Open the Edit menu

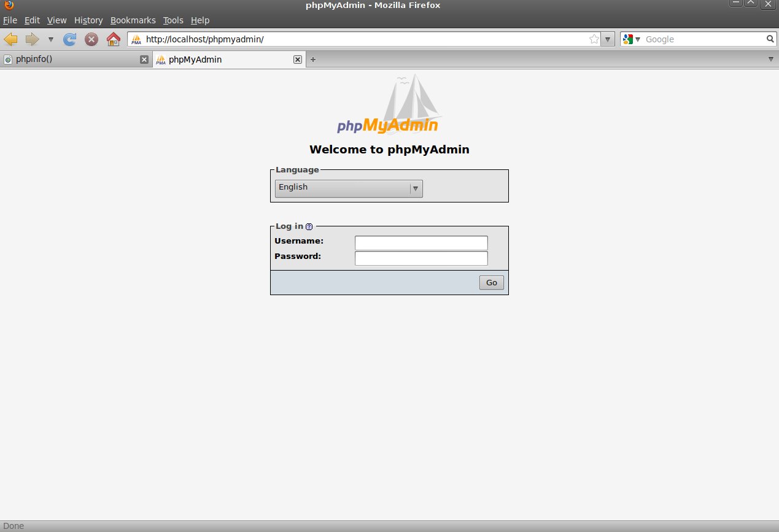pyautogui.click(x=32, y=20)
